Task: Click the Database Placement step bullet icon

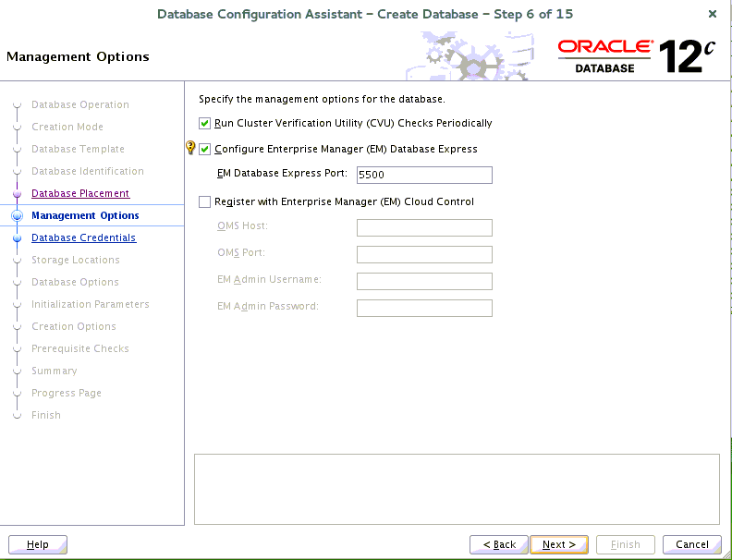Action: point(18,194)
